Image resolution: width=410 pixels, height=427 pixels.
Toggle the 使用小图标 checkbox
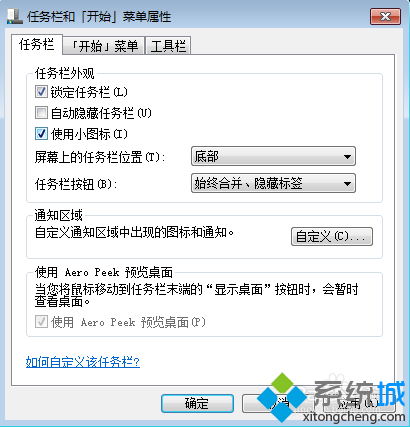tap(41, 134)
